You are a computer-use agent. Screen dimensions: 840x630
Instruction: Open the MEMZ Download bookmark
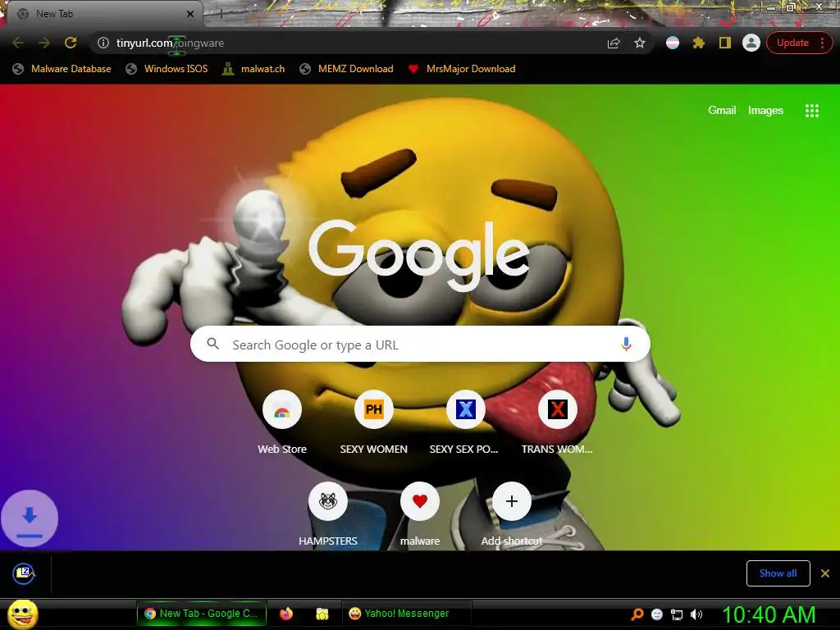point(347,69)
